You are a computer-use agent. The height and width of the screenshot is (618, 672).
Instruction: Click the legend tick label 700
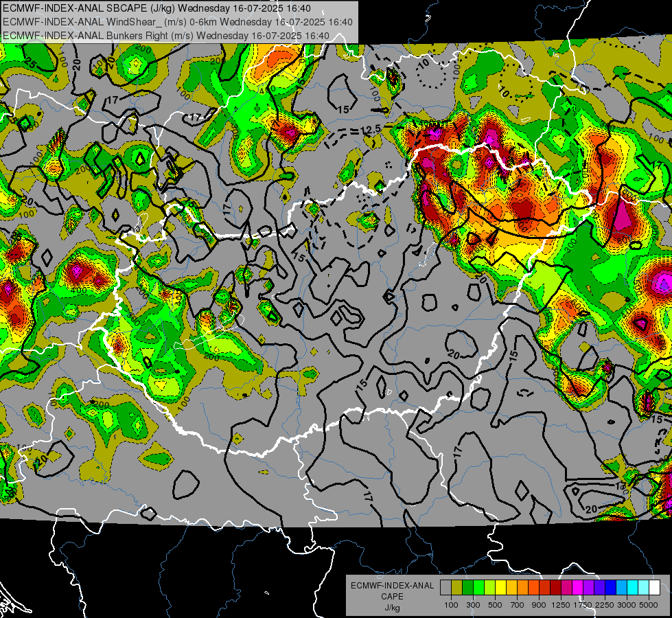(518, 605)
